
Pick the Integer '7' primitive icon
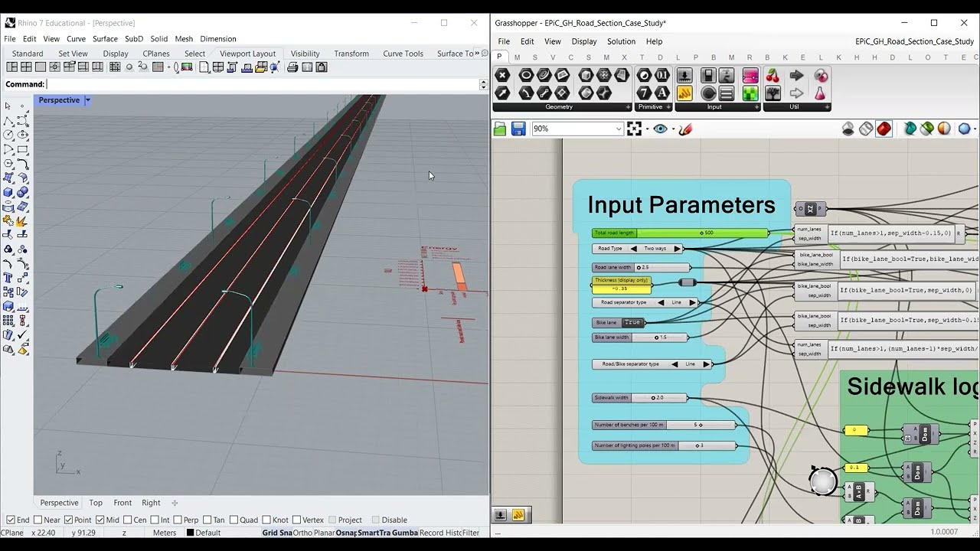[x=644, y=93]
